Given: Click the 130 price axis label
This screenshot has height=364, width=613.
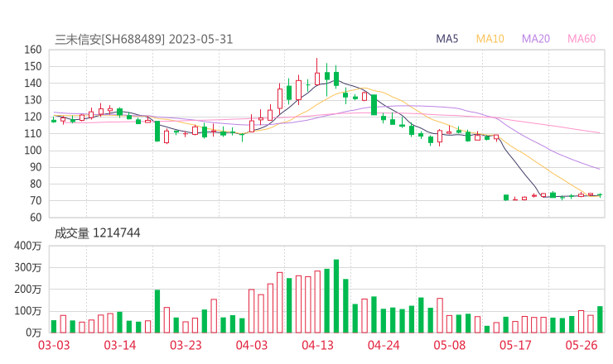Looking at the screenshot, I should [x=33, y=100].
